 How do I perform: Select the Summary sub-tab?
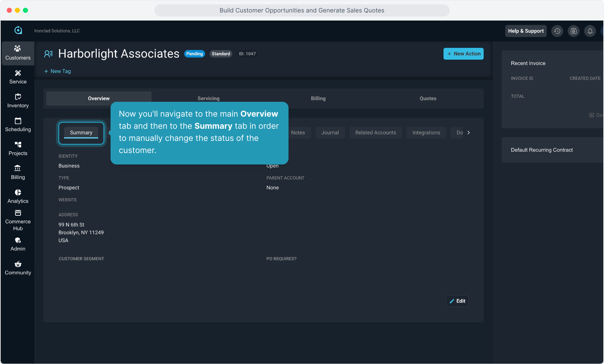point(81,133)
